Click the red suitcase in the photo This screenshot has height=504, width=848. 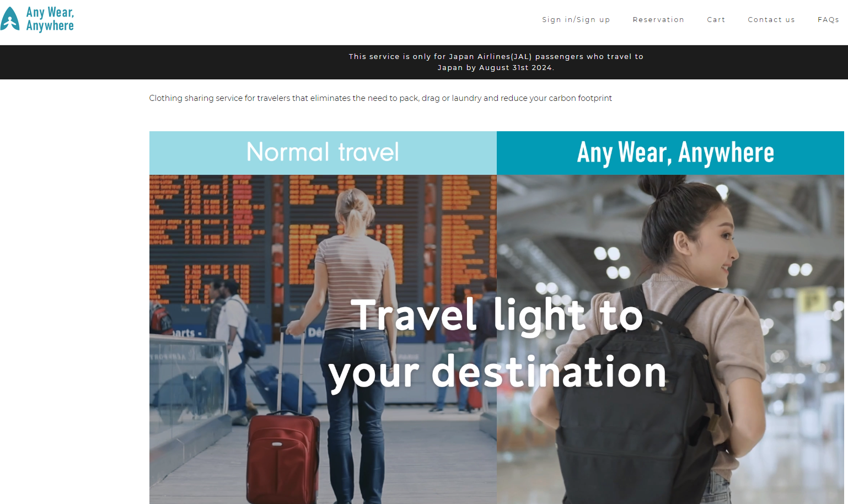coord(283,457)
